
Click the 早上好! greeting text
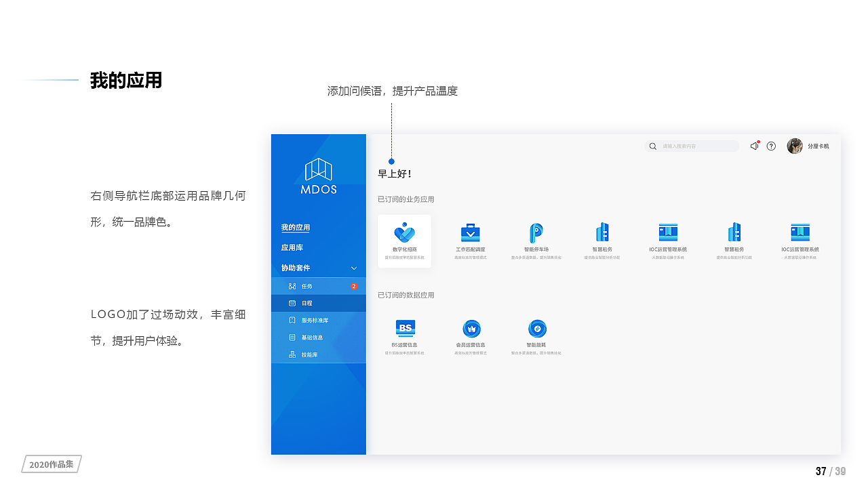click(x=395, y=174)
